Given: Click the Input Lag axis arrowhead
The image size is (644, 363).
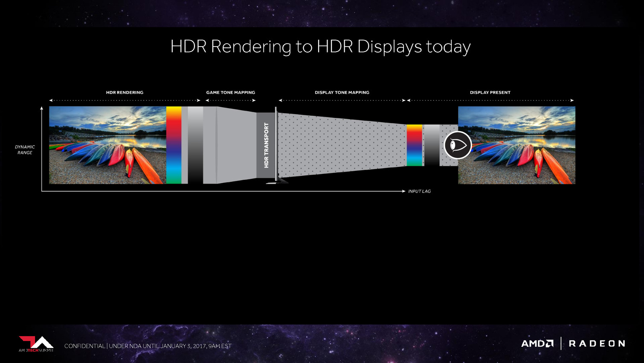Looking at the screenshot, I should [403, 191].
